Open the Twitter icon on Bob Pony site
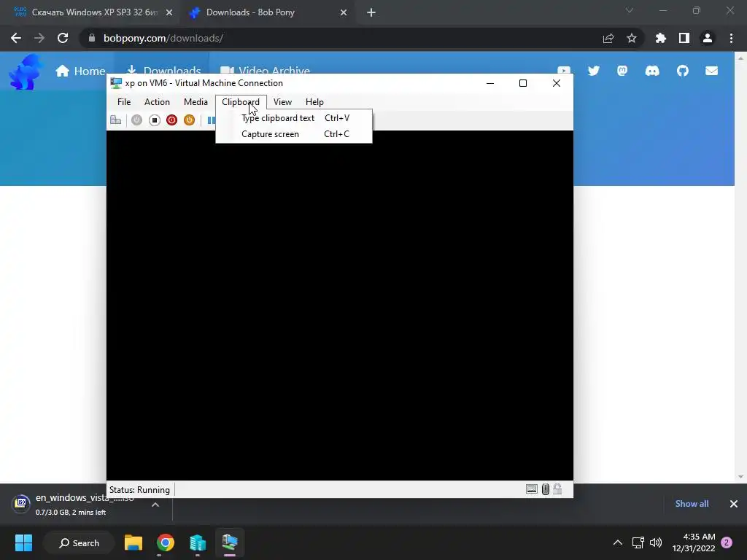This screenshot has height=560, width=747. [x=594, y=71]
